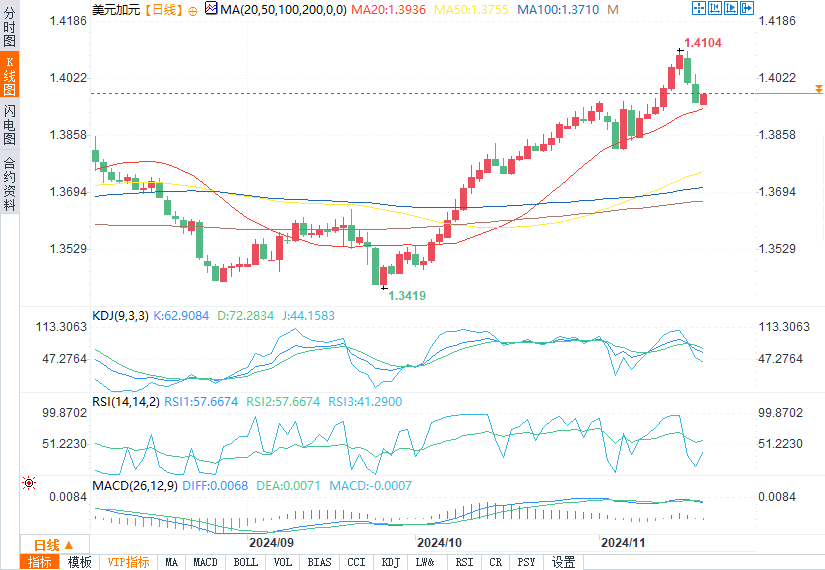This screenshot has width=825, height=570.
Task: Click the scroll chart backward icon
Action: click(x=715, y=8)
